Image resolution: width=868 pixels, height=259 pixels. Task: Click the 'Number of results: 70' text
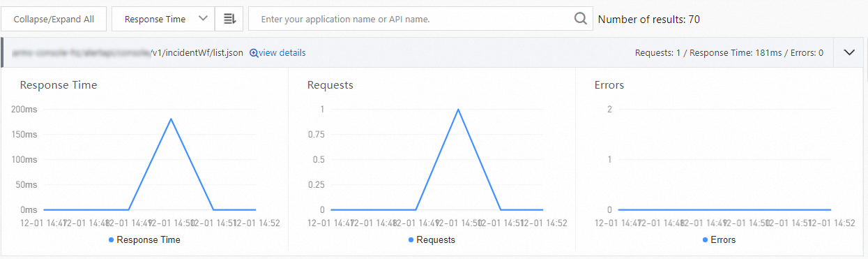pyautogui.click(x=649, y=20)
